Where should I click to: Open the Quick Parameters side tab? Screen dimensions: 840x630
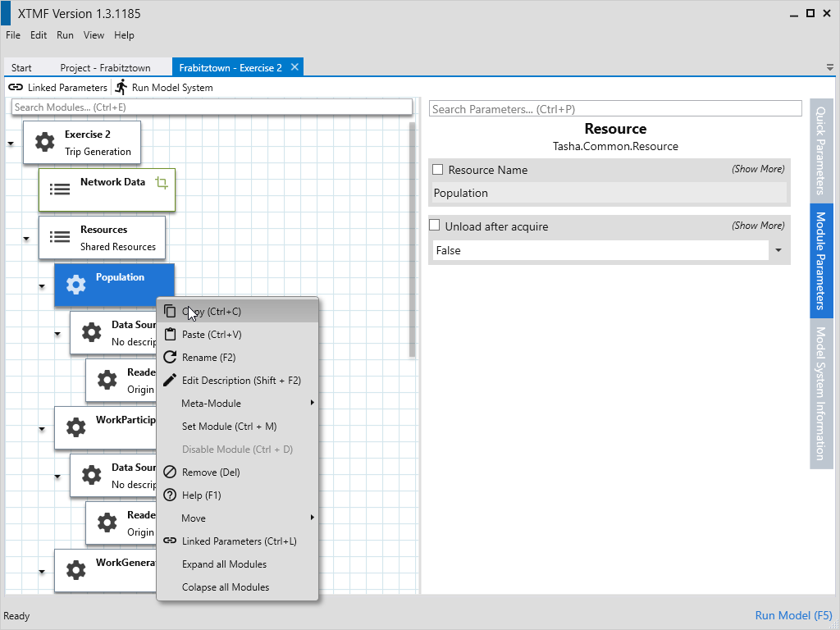coord(821,148)
